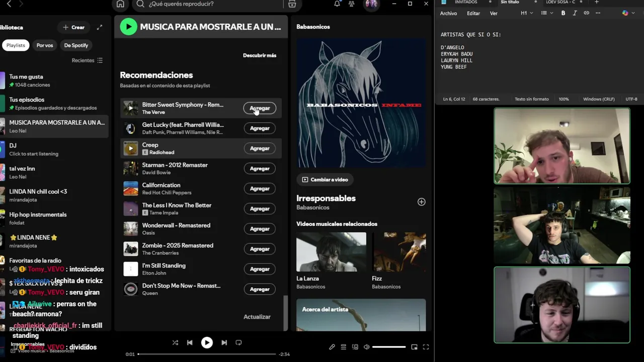Click the Babasonicos Infame album artwork
Viewport: 644px width, 362px height.
[x=361, y=103]
